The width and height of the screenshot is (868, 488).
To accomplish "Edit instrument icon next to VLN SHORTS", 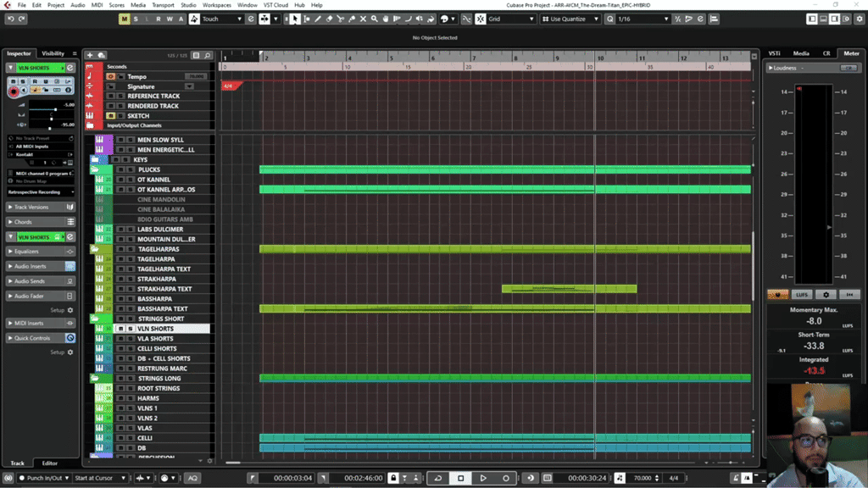I will coord(70,68).
